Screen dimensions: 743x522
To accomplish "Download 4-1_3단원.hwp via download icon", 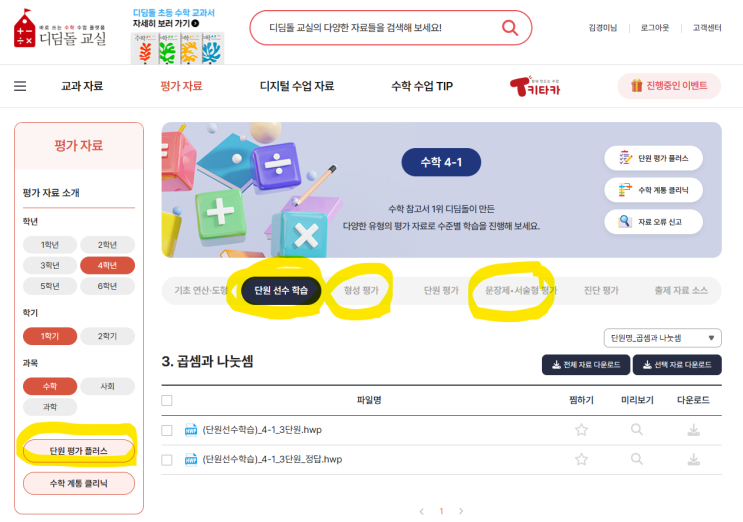I will point(694,430).
